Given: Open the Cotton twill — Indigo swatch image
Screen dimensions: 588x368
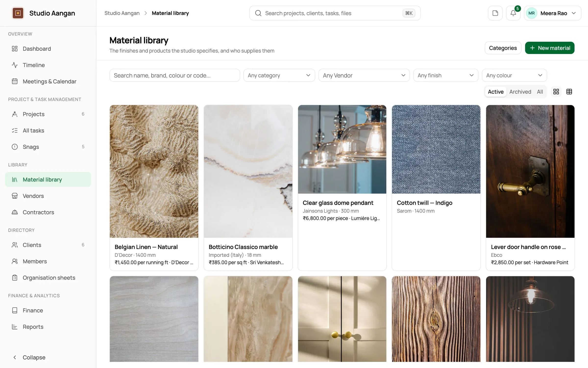Looking at the screenshot, I should [436, 149].
